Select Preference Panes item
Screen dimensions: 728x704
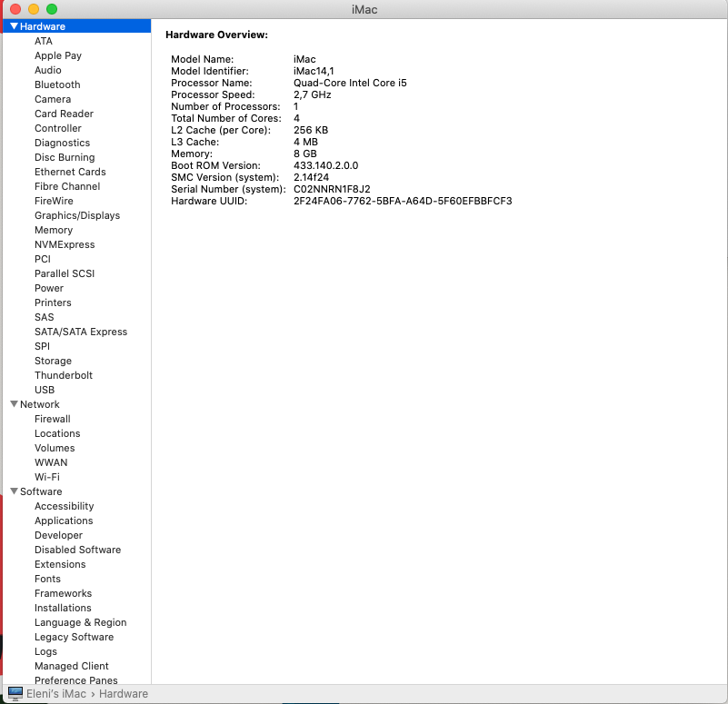(76, 680)
